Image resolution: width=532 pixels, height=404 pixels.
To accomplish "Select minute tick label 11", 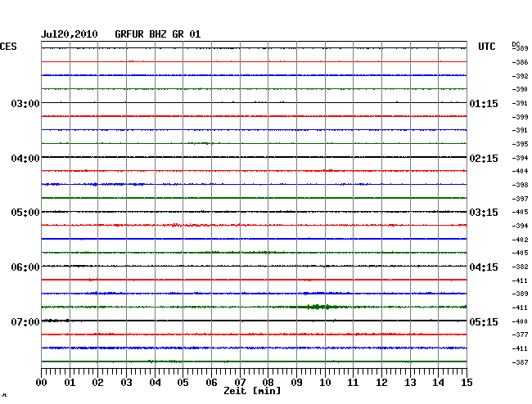I will click(x=353, y=382).
